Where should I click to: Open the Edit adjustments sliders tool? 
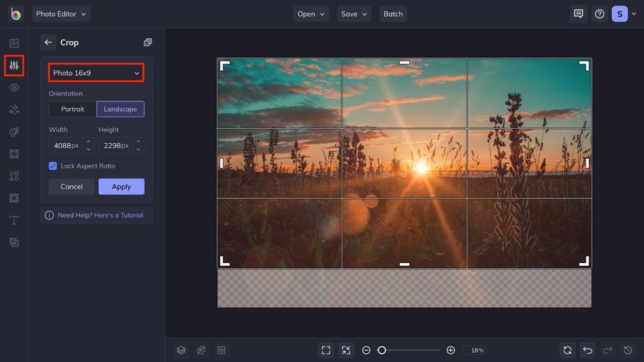[14, 65]
